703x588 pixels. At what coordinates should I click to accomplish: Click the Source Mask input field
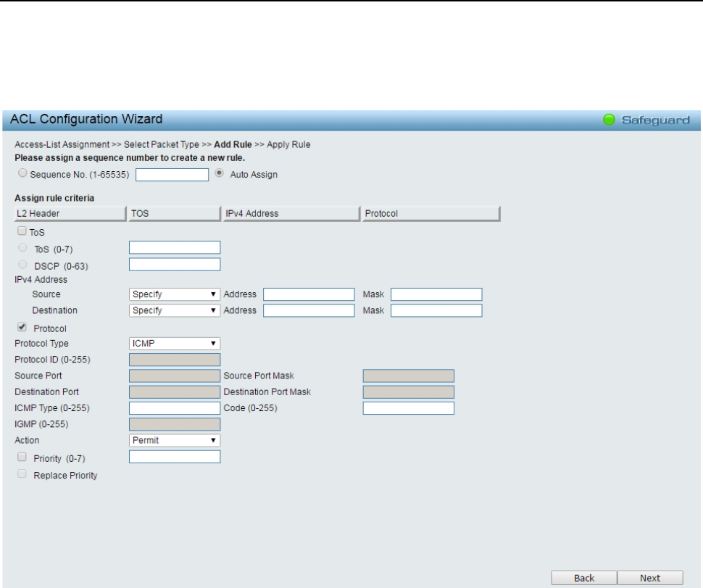(436, 294)
